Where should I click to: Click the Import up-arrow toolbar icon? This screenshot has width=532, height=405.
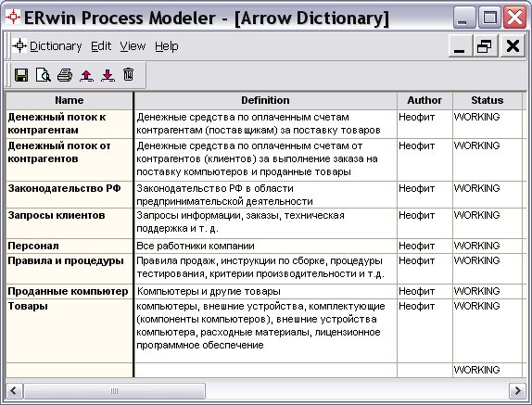pos(86,75)
